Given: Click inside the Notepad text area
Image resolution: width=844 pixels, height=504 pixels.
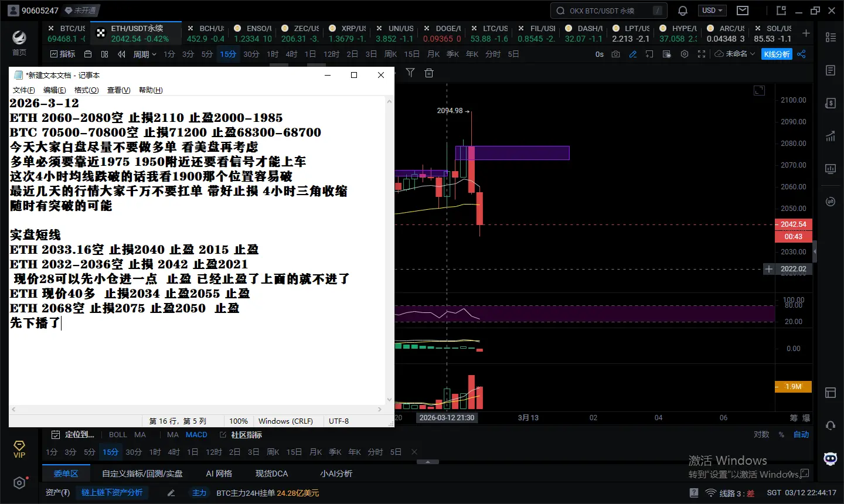Looking at the screenshot, I should (x=197, y=249).
